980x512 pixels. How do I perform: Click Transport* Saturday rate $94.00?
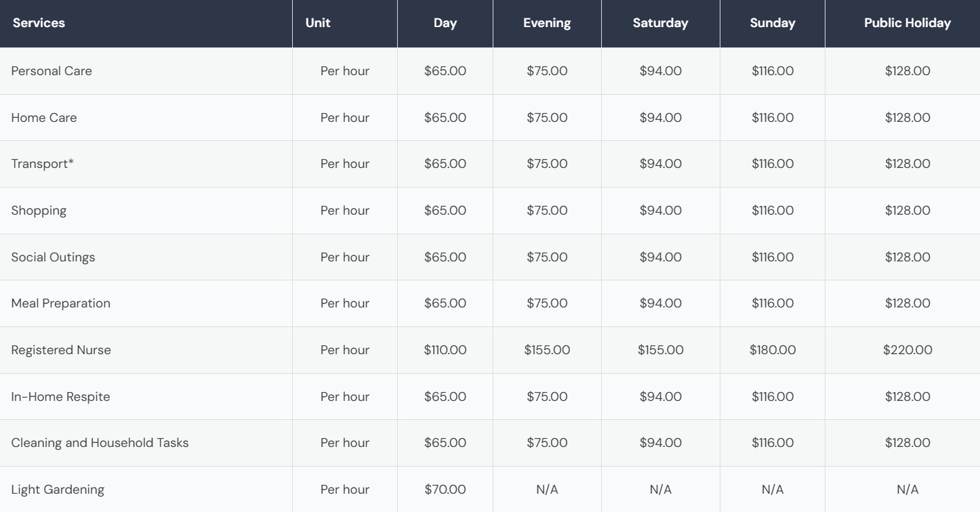tap(661, 164)
